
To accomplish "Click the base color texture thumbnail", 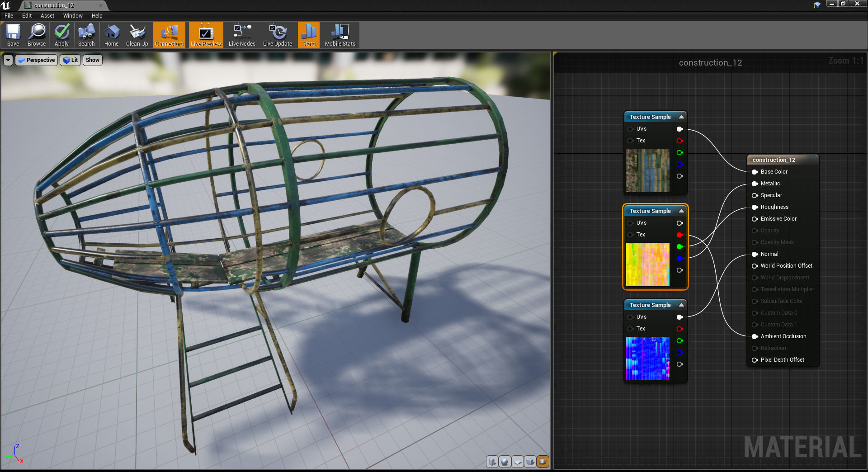I will click(x=648, y=170).
